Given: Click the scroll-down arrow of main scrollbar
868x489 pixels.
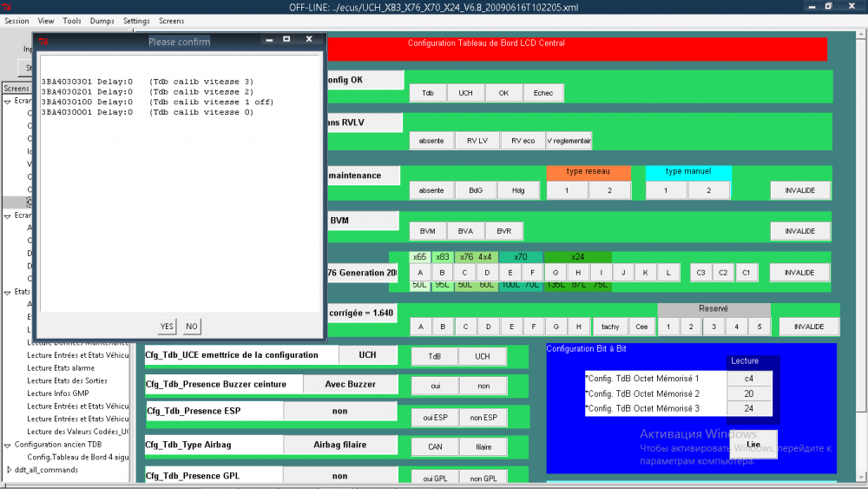Looking at the screenshot, I should (x=861, y=476).
